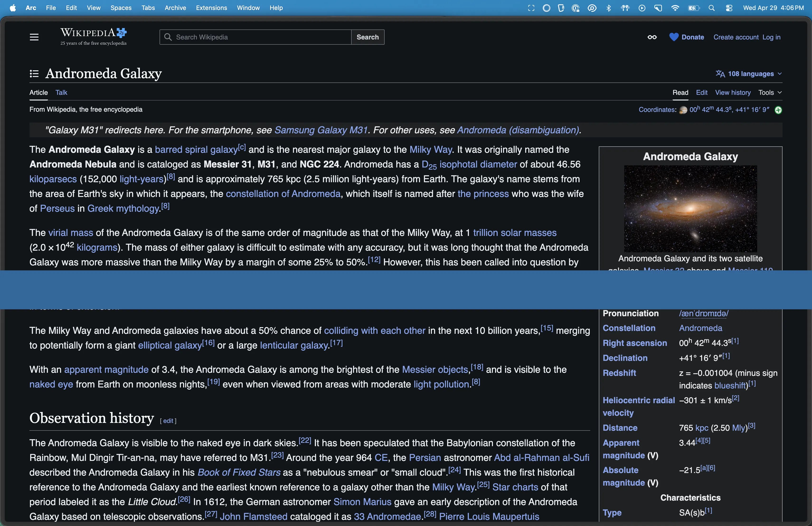The height and width of the screenshot is (526, 812).
Task: Click the translate languages icon
Action: [x=720, y=74]
